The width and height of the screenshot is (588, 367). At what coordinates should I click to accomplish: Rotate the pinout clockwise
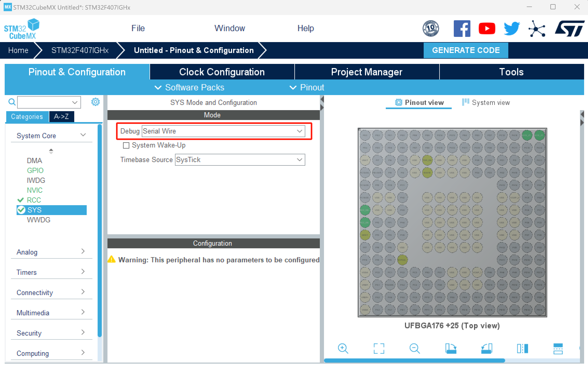[x=451, y=348]
